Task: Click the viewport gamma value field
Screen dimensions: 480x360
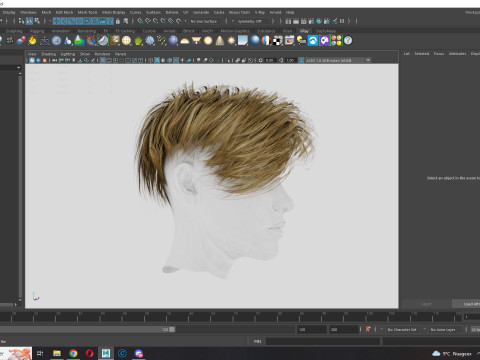Action: coord(290,60)
